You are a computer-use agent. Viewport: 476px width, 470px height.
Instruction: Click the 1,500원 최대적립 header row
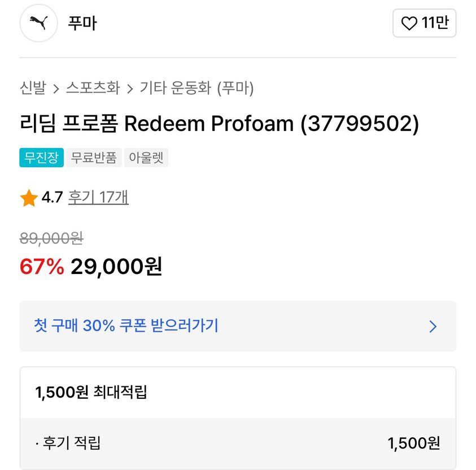coord(238,392)
